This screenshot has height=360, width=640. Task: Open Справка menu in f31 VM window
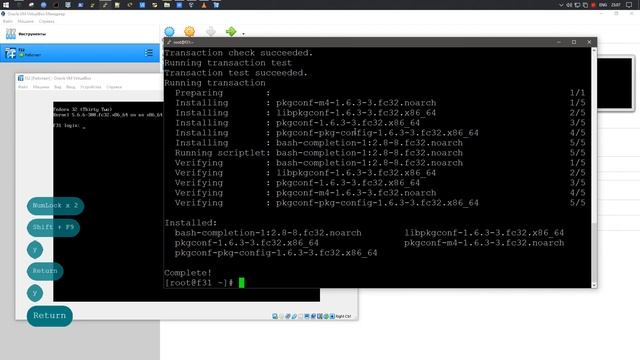click(x=114, y=87)
